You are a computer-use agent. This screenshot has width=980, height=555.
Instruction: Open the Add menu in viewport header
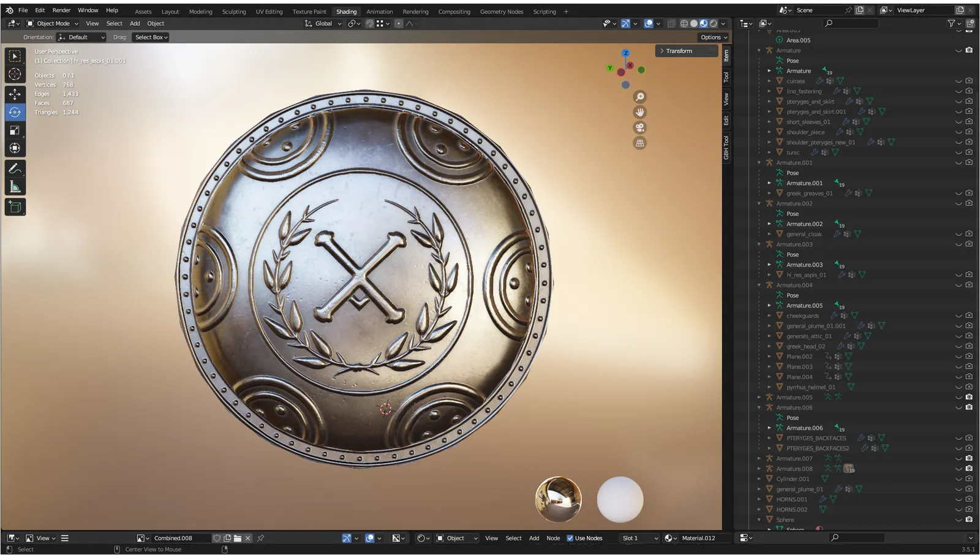pos(135,23)
